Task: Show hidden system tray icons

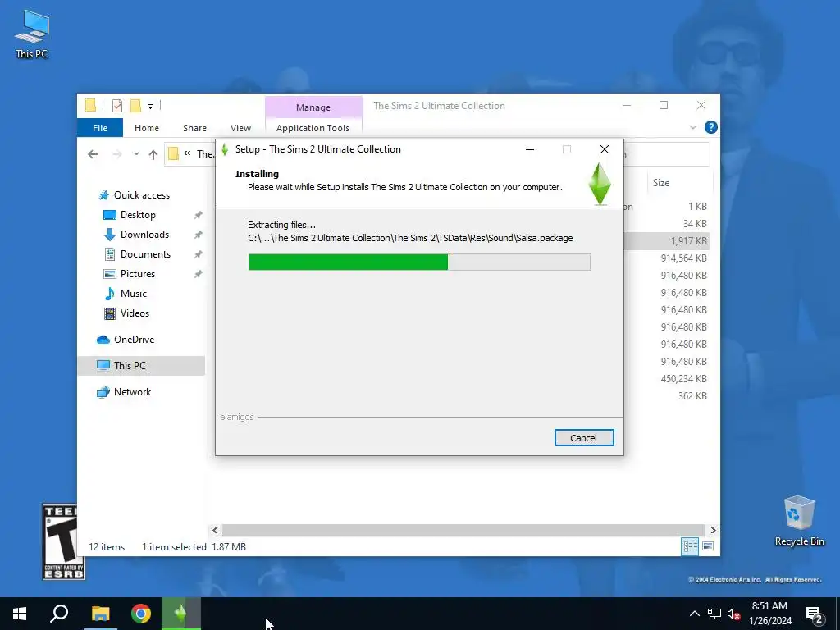Action: point(694,614)
